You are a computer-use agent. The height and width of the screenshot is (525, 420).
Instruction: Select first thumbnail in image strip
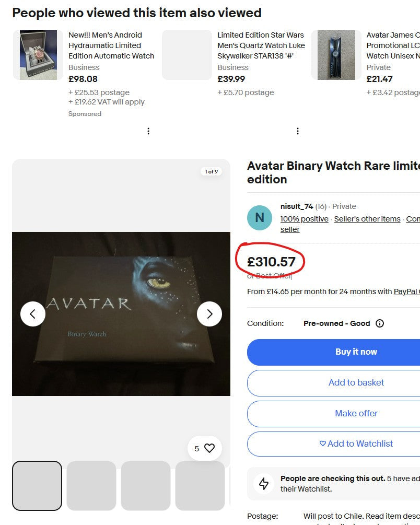coord(37,485)
